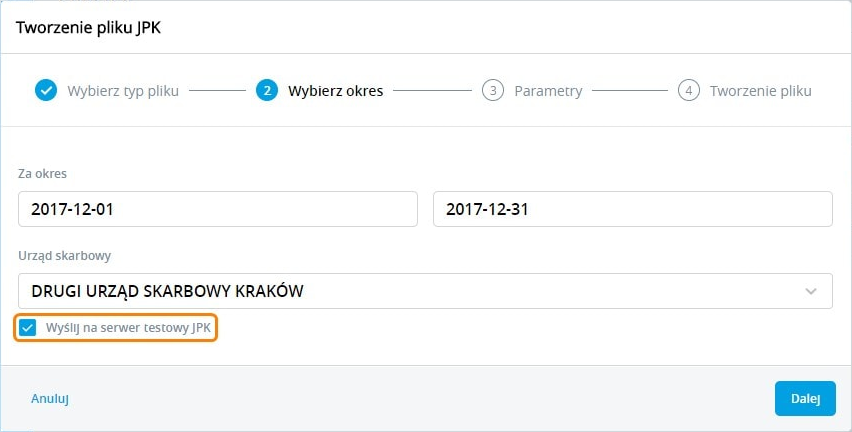Image resolution: width=852 pixels, height=432 pixels.
Task: Click the step 2 circle icon
Action: [x=267, y=91]
